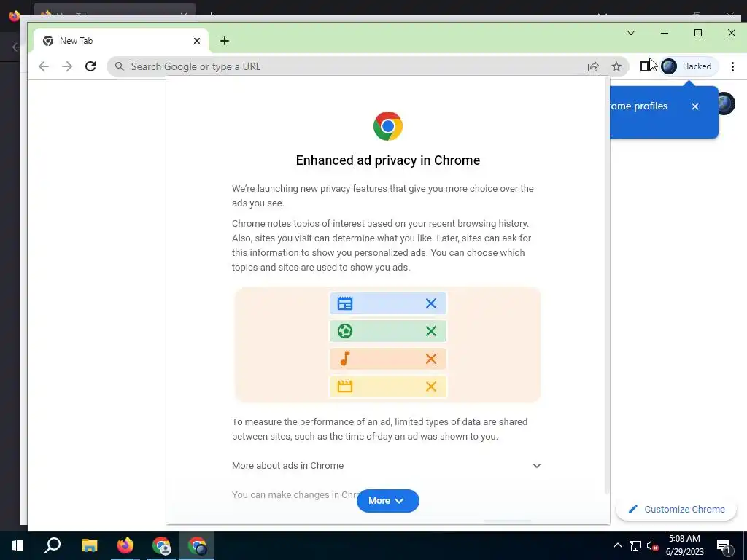Viewport: 747px width, 560px height.
Task: Bookmark this tab with the star icon
Action: (x=616, y=66)
